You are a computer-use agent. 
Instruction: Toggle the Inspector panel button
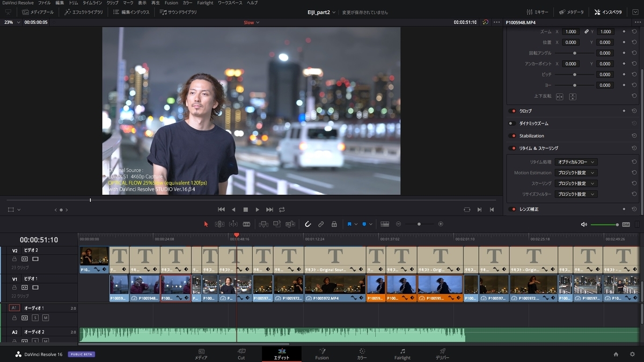[608, 12]
